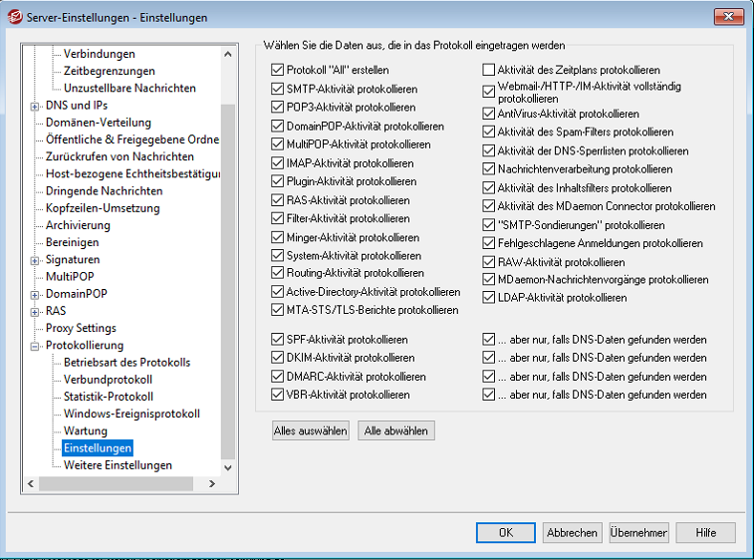Select Betriebsart des Protokolls tree item

[126, 363]
